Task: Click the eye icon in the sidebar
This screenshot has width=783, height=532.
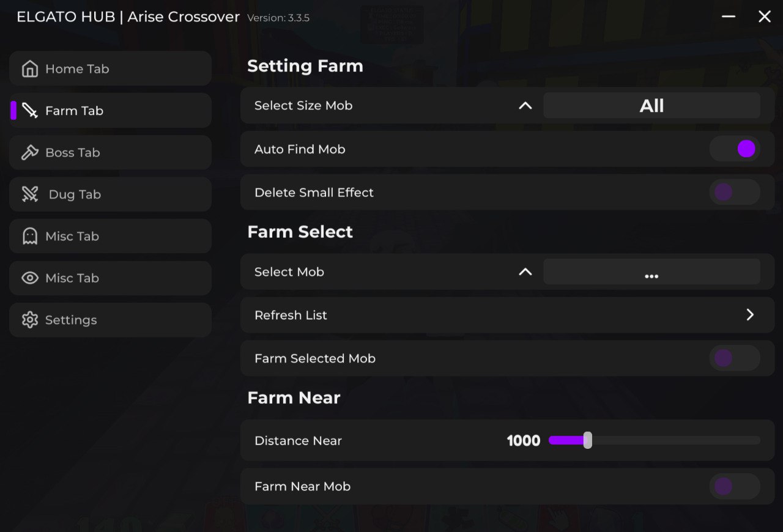Action: [29, 278]
